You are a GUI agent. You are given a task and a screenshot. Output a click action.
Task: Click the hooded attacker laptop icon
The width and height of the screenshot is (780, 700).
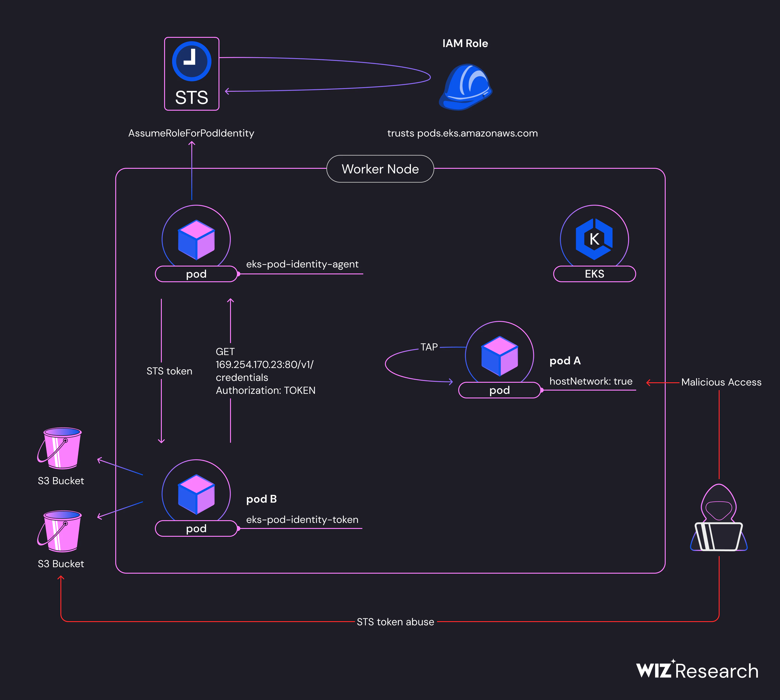(718, 518)
